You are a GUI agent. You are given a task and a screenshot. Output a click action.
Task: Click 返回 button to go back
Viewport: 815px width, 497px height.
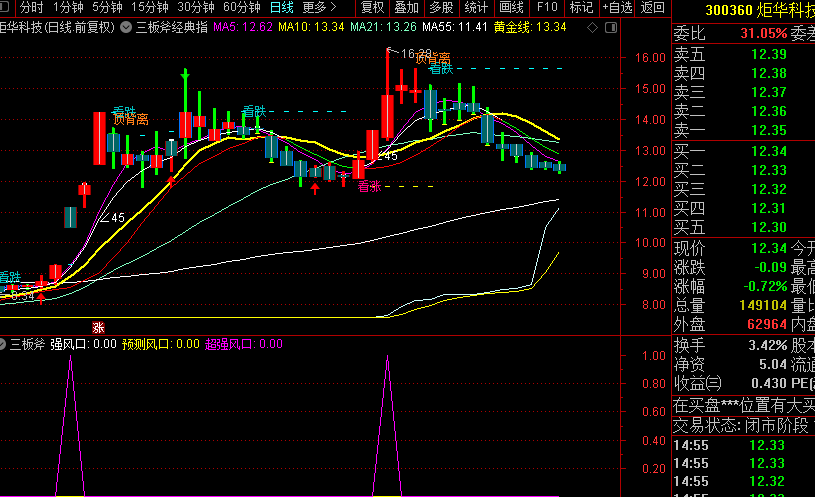tap(652, 8)
